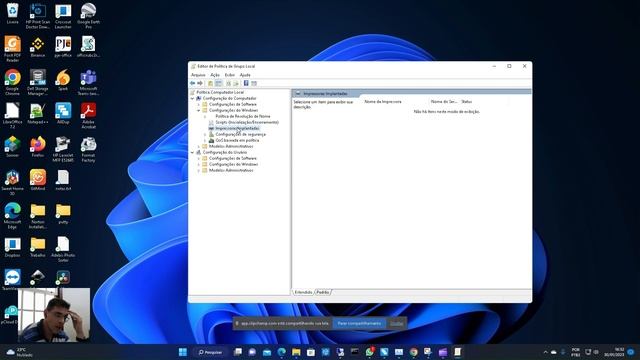Open the Format Factory desktop icon
This screenshot has width=640, height=360.
coord(88,149)
